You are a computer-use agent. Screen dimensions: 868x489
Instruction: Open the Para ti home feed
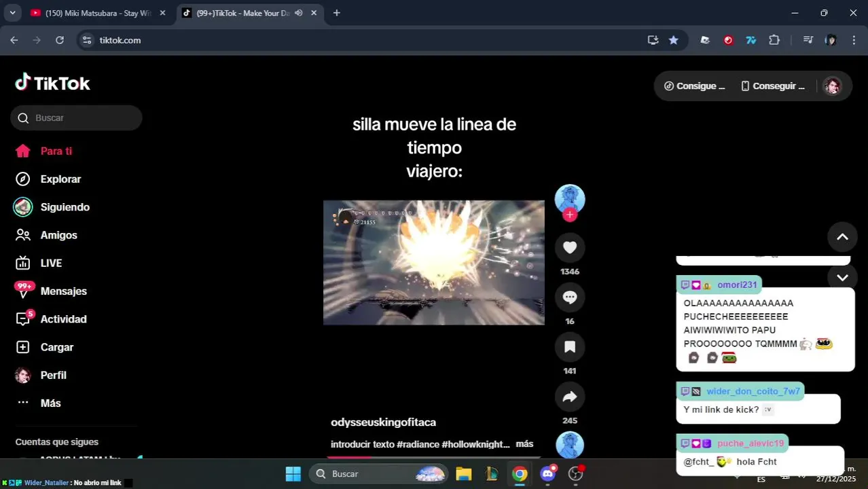pos(43,151)
